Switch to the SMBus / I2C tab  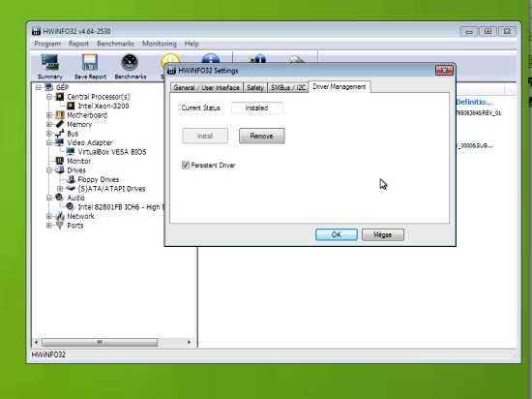[288, 87]
